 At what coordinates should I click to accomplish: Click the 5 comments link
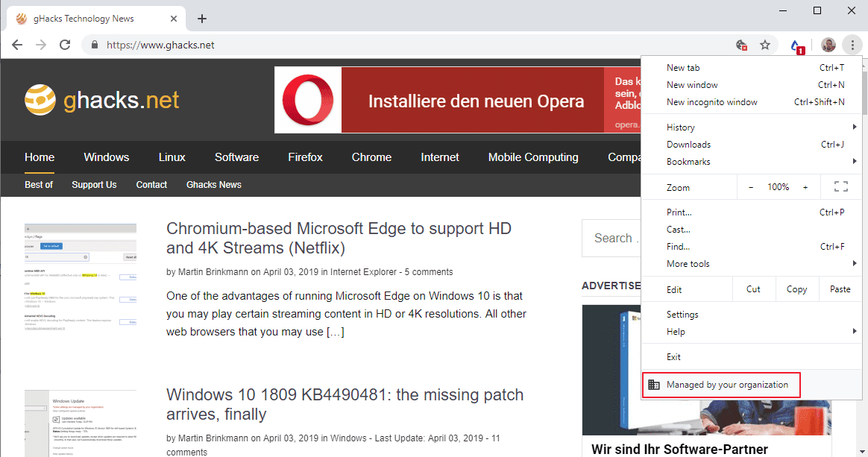coord(429,272)
